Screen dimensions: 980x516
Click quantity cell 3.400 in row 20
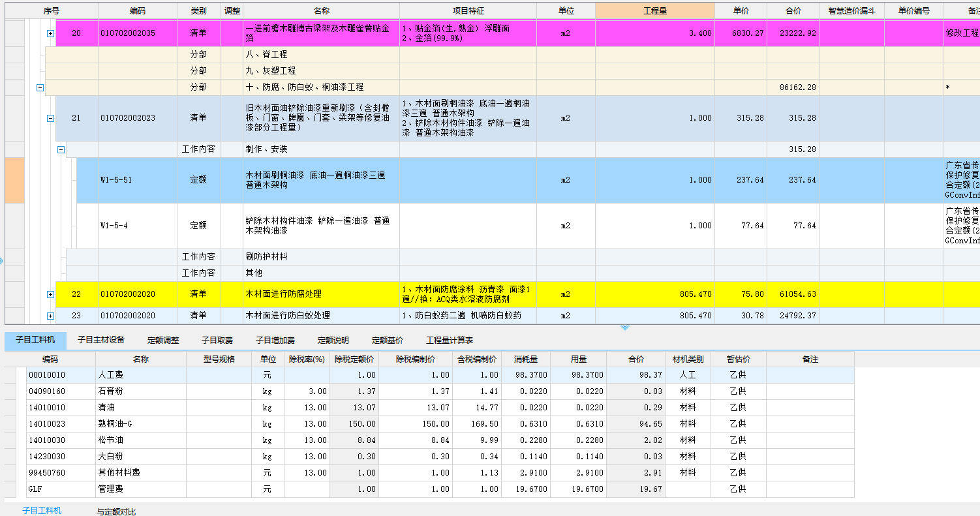click(655, 33)
